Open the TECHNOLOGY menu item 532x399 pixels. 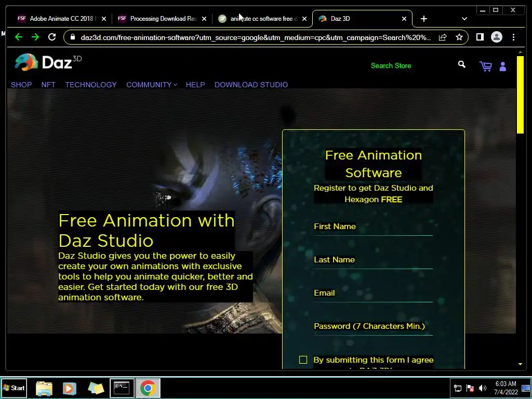(x=91, y=85)
